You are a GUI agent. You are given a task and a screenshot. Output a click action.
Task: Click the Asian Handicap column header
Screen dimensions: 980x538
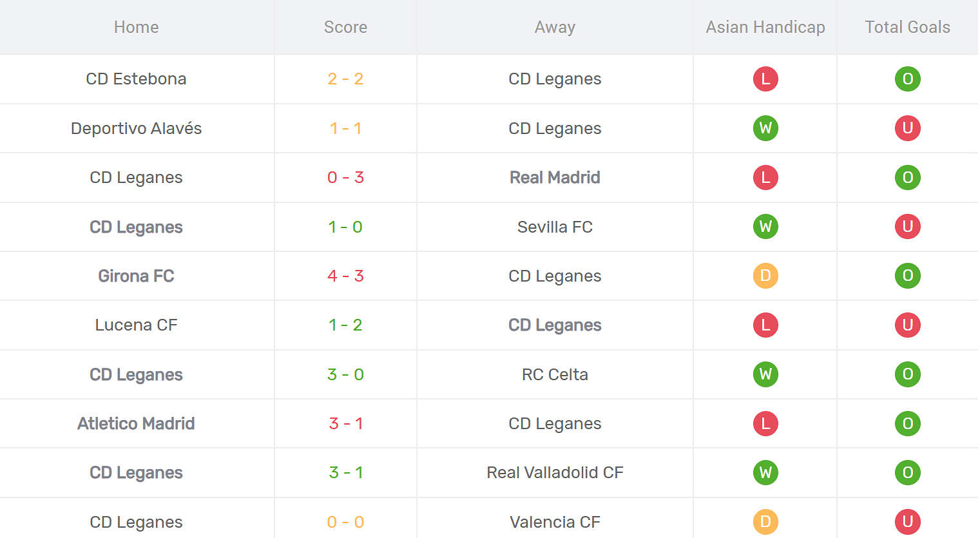tap(765, 27)
